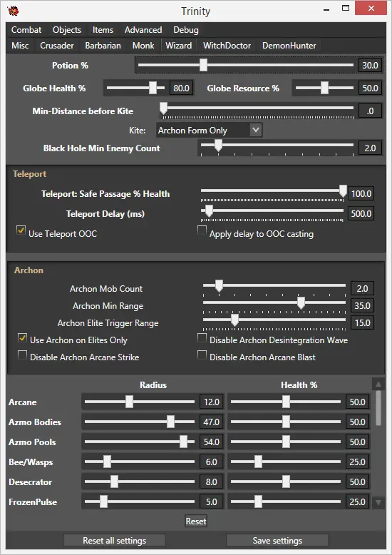
Task: Enable Apply delay to OOC casting
Action: point(202,230)
